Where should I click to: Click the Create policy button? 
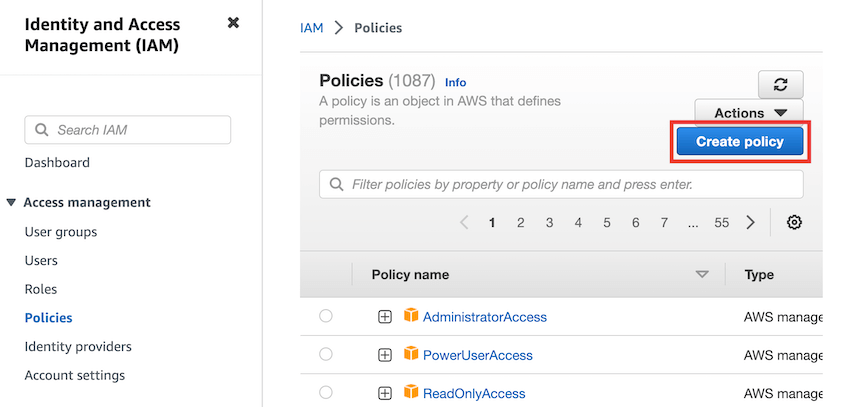(x=740, y=142)
